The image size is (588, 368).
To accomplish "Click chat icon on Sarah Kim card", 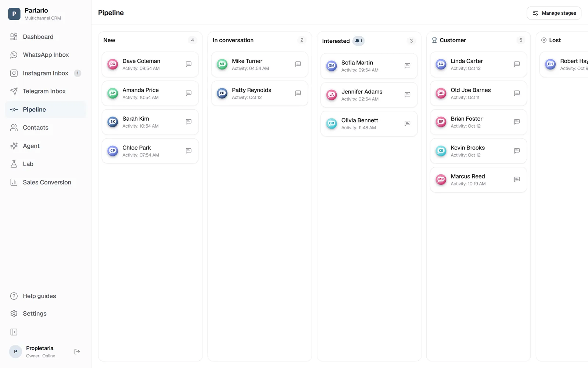I will coord(189,122).
